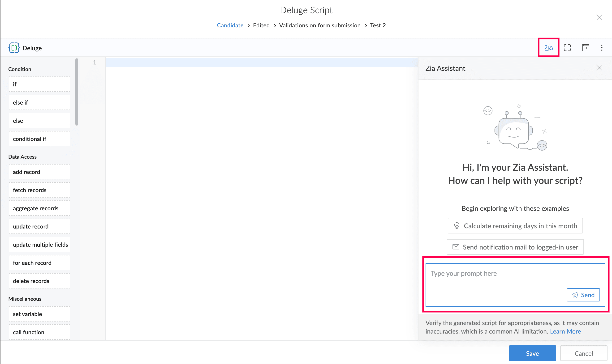Select the 'aggregate records' task
This screenshot has width=612, height=364.
39,208
